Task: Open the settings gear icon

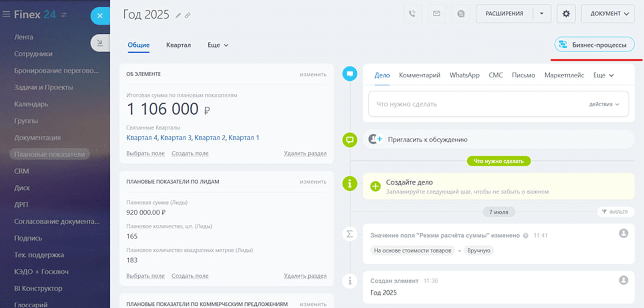Action: (x=566, y=14)
